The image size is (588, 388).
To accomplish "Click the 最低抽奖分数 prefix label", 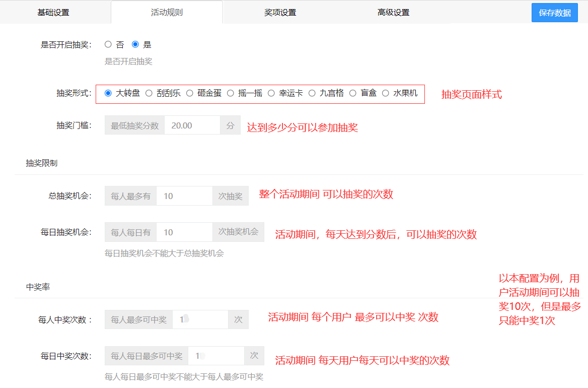I will coord(134,125).
